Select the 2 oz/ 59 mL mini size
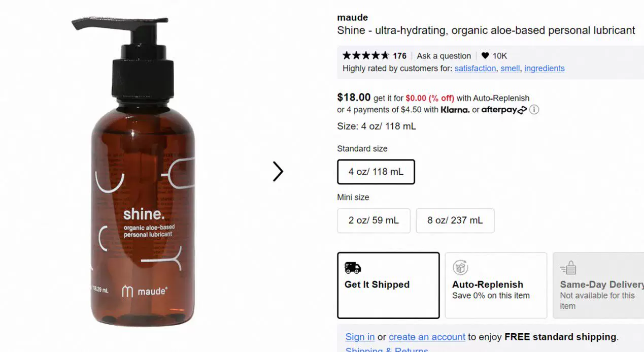This screenshot has height=352, width=644. pyautogui.click(x=374, y=220)
